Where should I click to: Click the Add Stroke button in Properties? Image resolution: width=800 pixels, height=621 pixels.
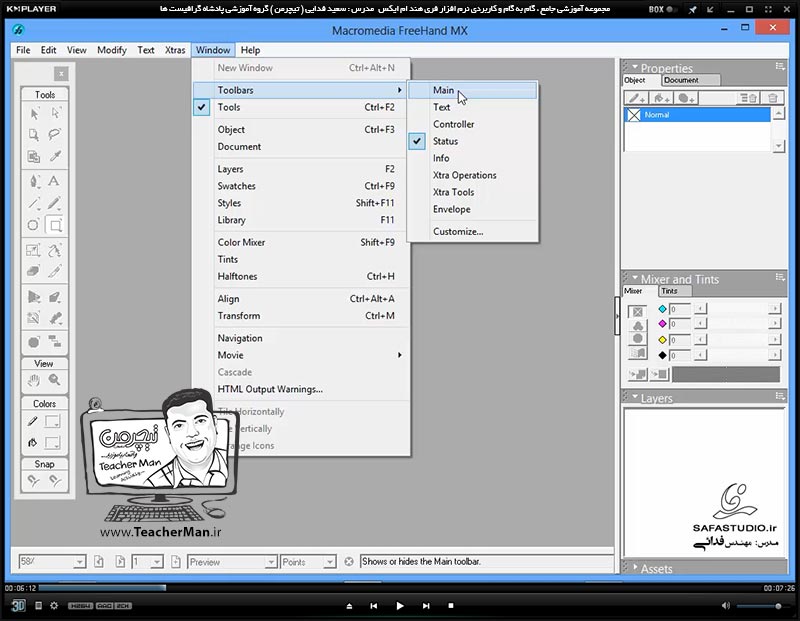pyautogui.click(x=637, y=98)
